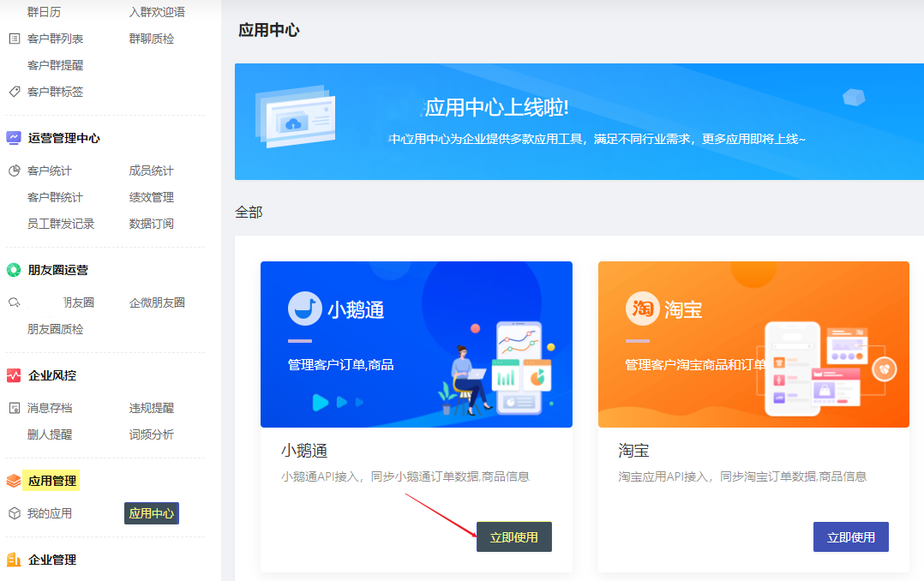Click the 淘宝 orange card image
924x581 pixels.
753,344
